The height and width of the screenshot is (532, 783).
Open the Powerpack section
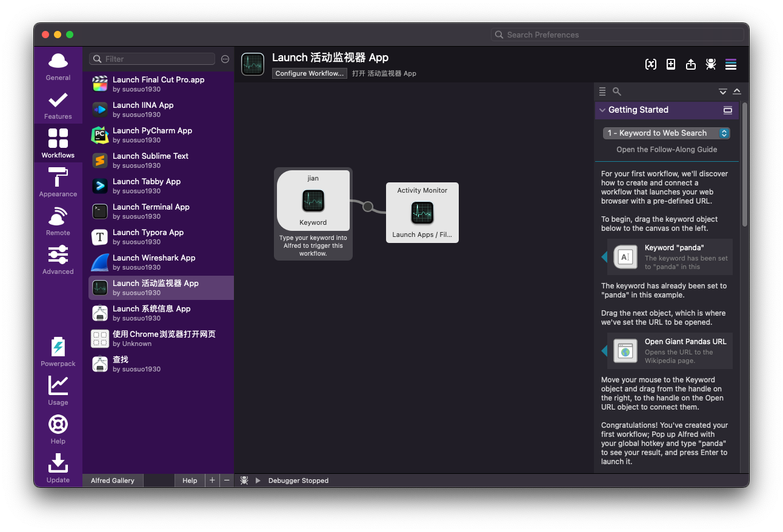point(58,353)
